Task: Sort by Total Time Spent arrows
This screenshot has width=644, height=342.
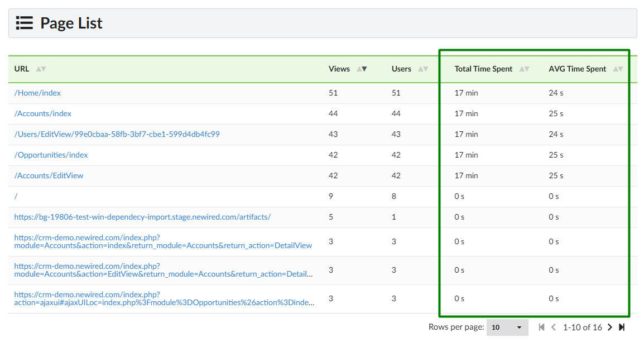Action: pos(524,69)
